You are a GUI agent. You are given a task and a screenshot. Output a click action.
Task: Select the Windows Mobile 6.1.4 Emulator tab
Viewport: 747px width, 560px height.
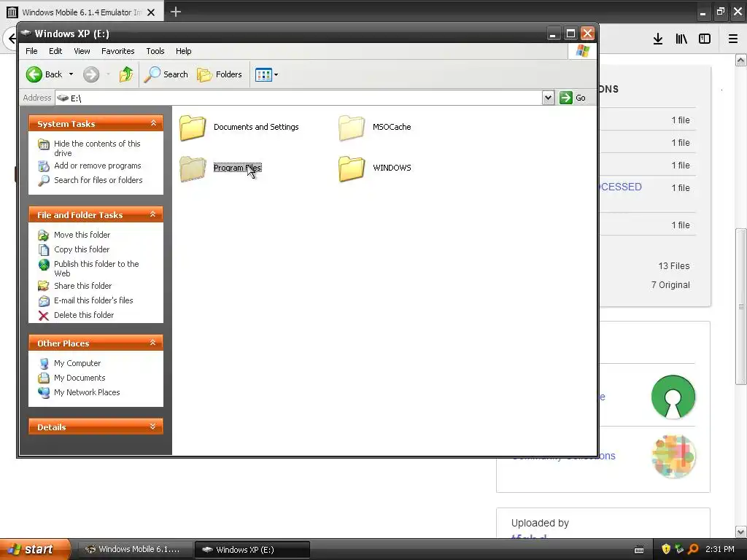(82, 12)
